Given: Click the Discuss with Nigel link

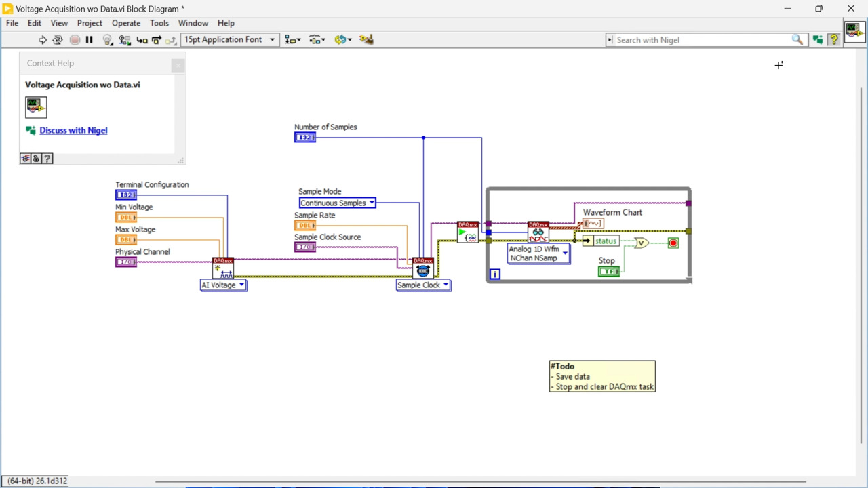Looking at the screenshot, I should (x=73, y=130).
